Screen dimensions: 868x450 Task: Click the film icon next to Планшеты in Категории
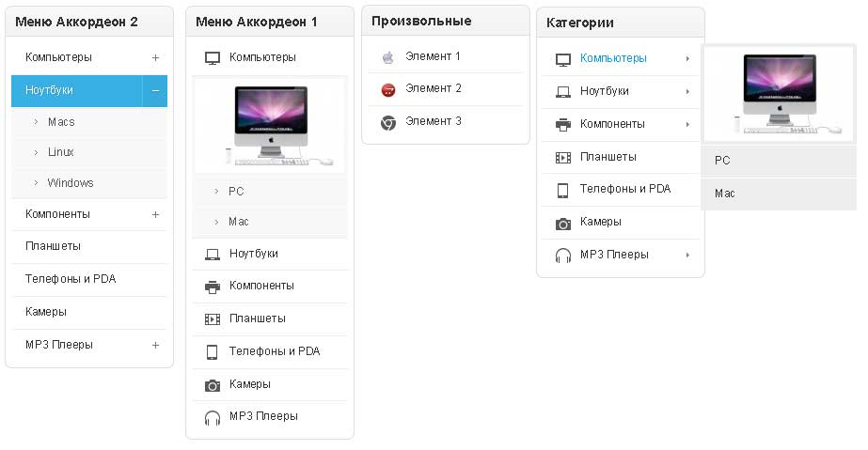pyautogui.click(x=563, y=157)
